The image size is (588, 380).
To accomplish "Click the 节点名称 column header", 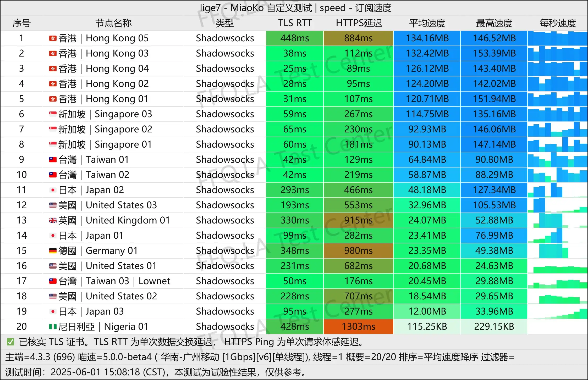I will click(x=113, y=23).
